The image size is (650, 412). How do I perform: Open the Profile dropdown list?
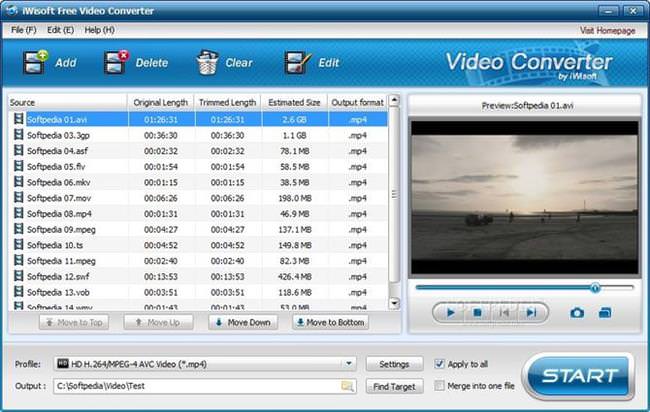[x=349, y=364]
